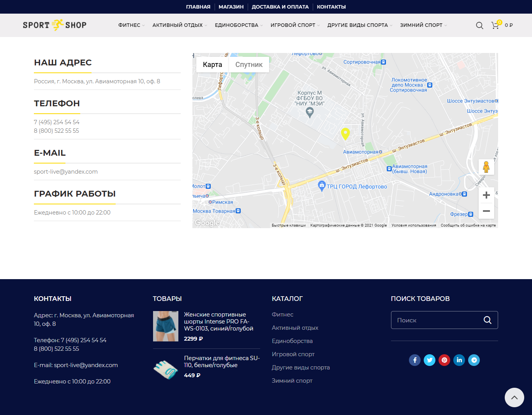Open footer catalog link Другие виды спорта

(x=301, y=368)
